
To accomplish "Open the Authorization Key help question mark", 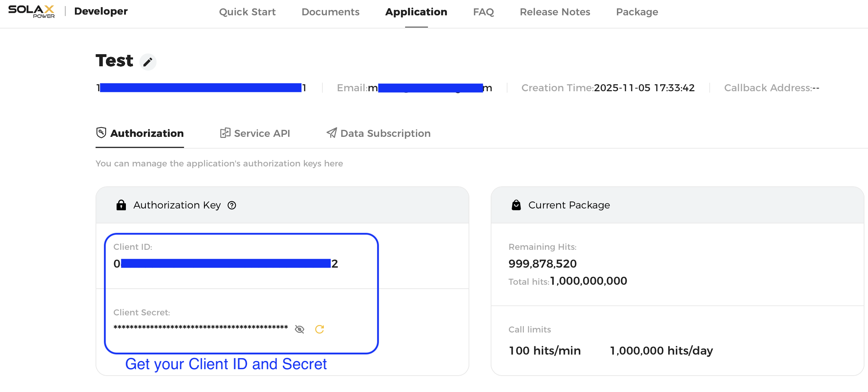I will pos(232,205).
